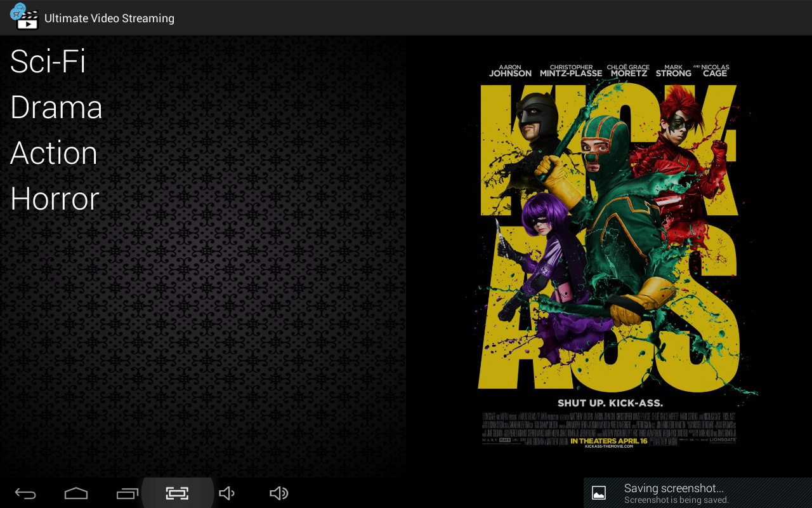Tap the 'SHUT UP. KICK-ASS.' tagline
This screenshot has width=812, height=508.
point(610,403)
